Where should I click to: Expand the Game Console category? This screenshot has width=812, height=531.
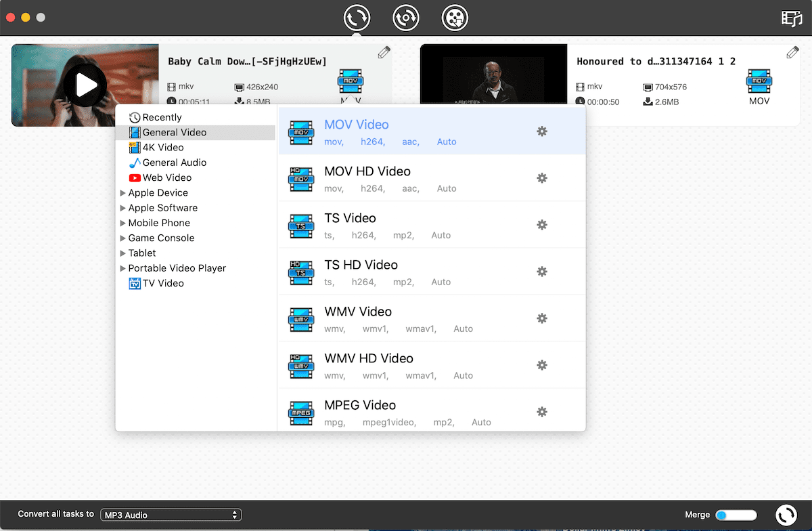point(123,238)
